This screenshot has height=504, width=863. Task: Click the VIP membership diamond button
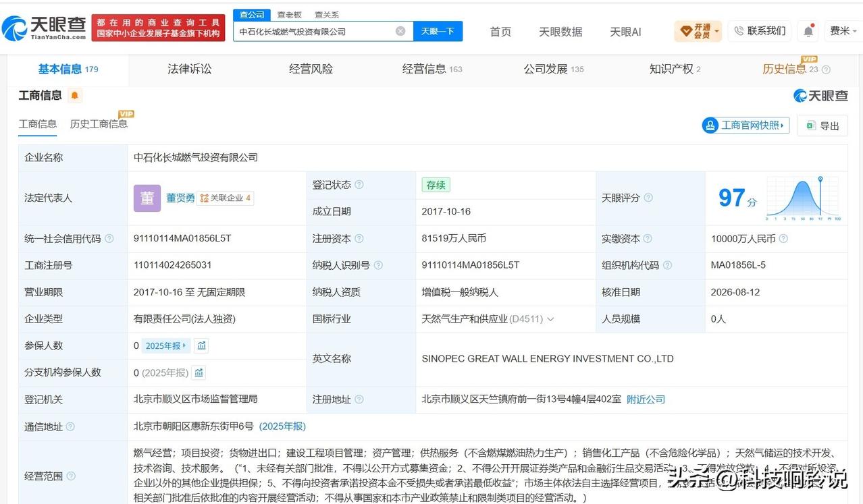[x=698, y=31]
